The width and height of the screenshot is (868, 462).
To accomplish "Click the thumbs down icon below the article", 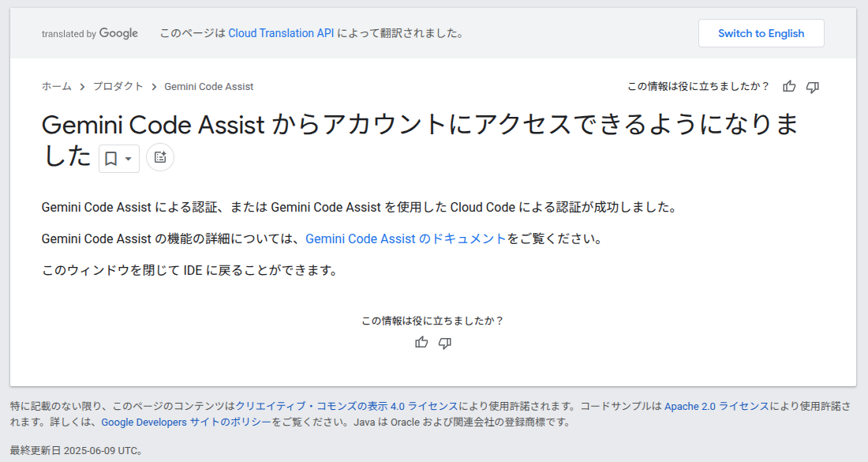I will [x=444, y=343].
